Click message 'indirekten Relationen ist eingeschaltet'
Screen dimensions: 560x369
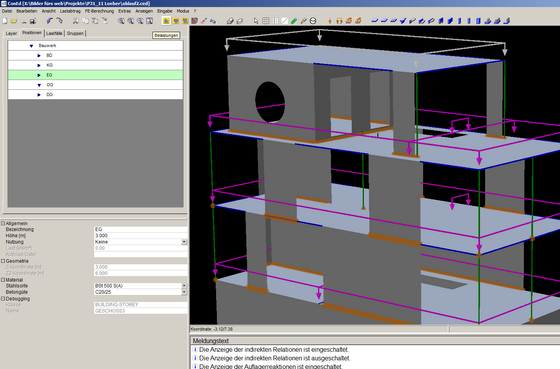[274, 349]
